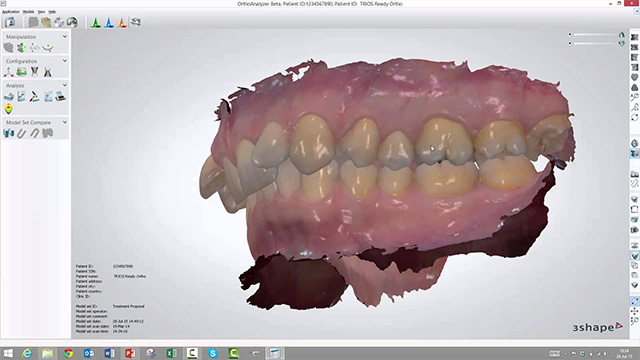Click the green cone icon in top toolbar

96,22
